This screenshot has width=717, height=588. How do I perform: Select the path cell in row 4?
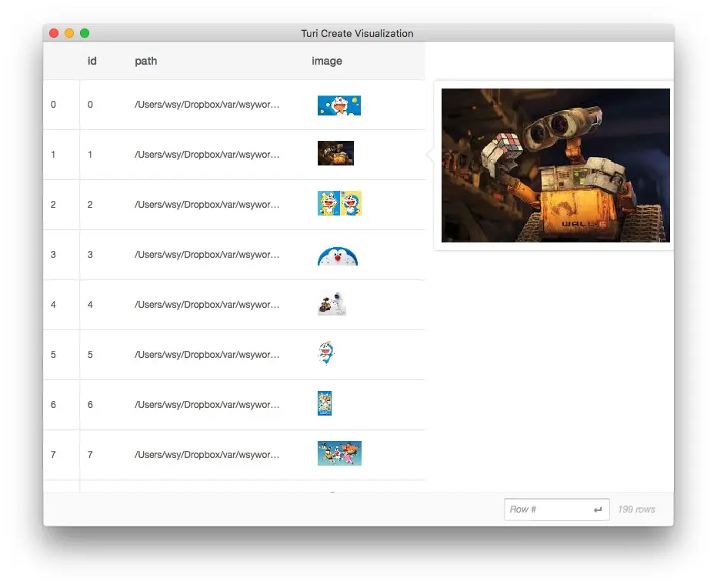(x=207, y=304)
